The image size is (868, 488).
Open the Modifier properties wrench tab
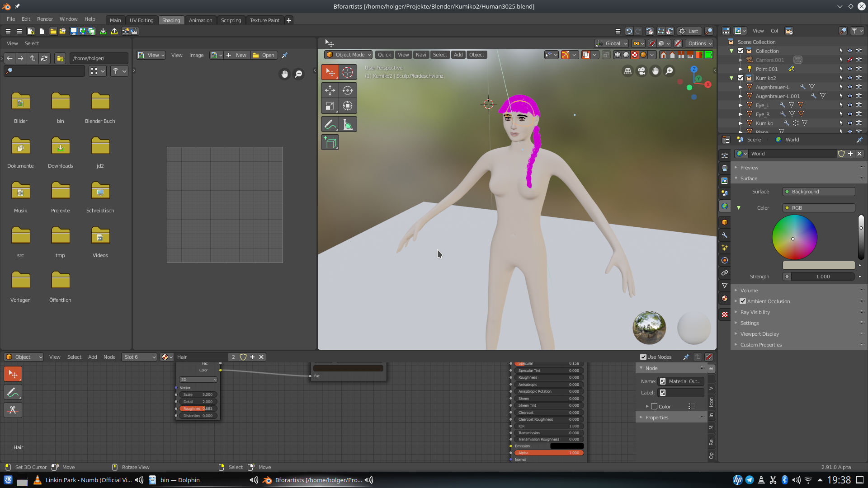click(x=725, y=235)
